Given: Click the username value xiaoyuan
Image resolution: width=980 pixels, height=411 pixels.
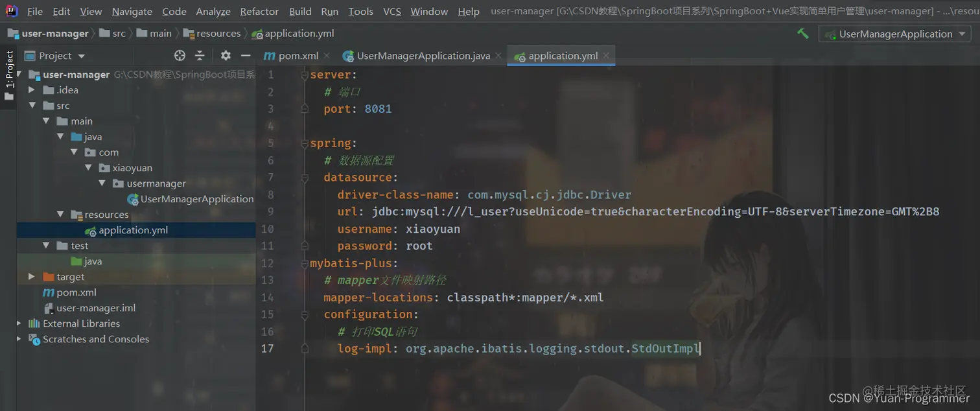Looking at the screenshot, I should (x=433, y=229).
